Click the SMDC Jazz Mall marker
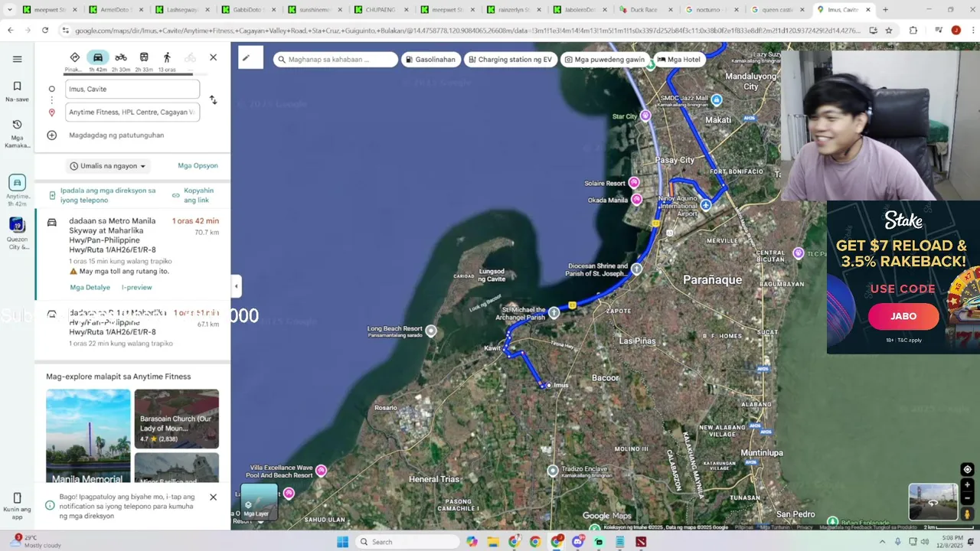This screenshot has width=980, height=551. coord(717,100)
